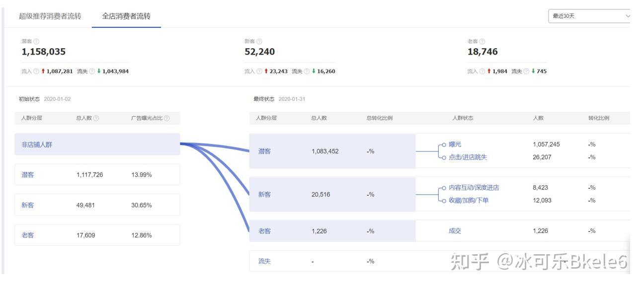The height and width of the screenshot is (287, 644).
Task: Select the 成交 status link
Action: (x=455, y=231)
